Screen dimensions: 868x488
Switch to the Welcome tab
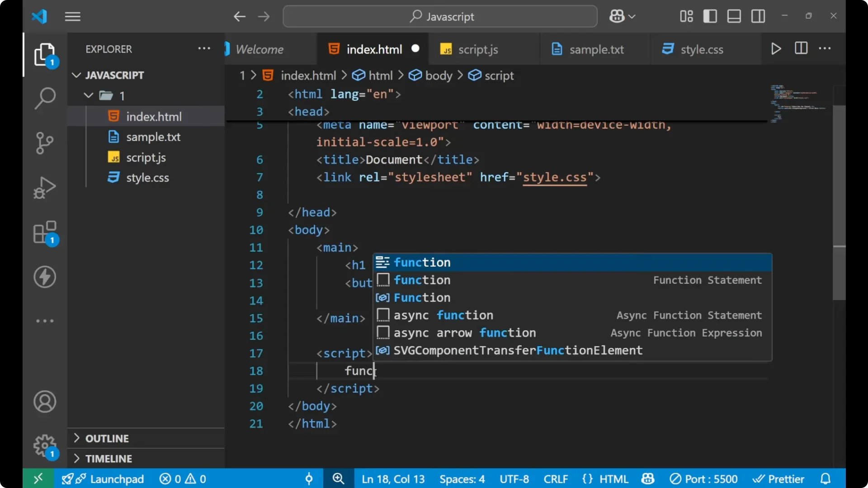pos(260,49)
